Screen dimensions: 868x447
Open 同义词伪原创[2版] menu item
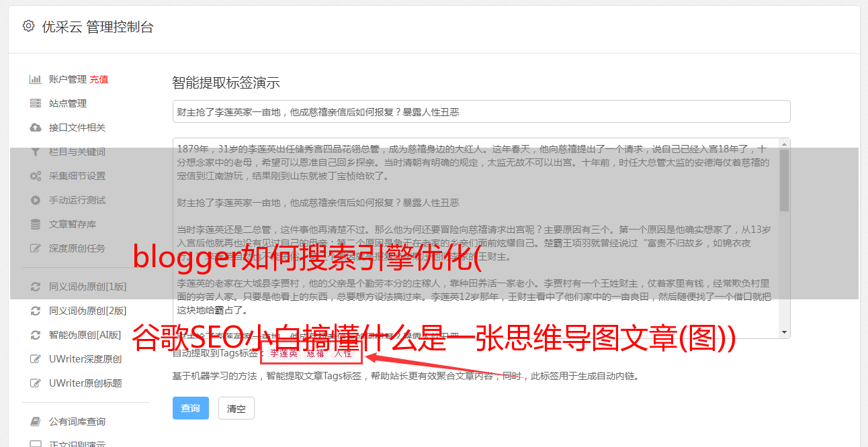87,311
